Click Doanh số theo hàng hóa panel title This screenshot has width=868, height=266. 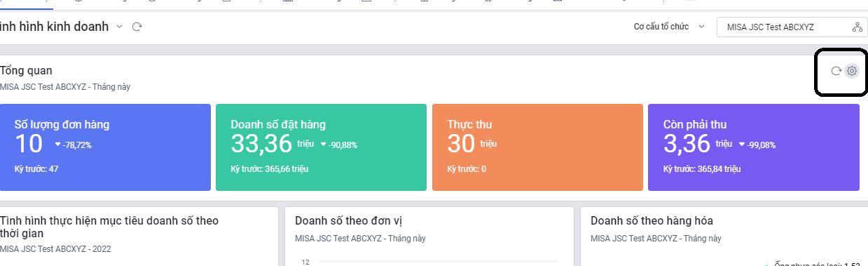point(652,221)
